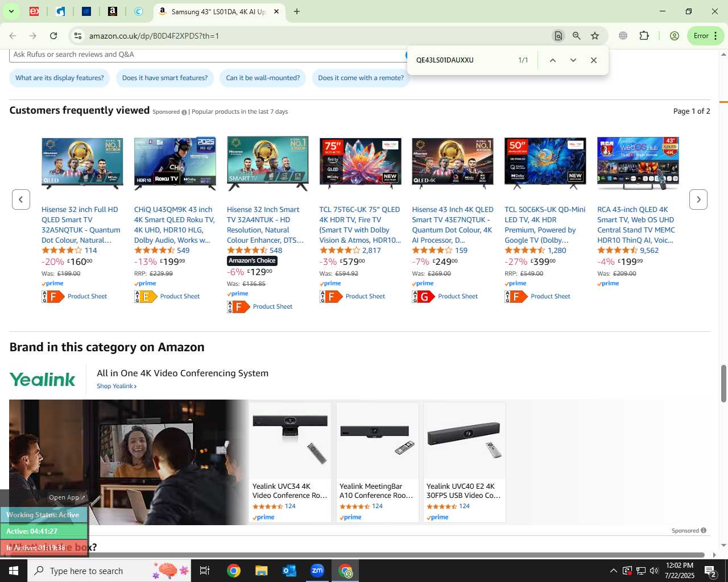The width and height of the screenshot is (728, 582).
Task: Open CHiQ U43QM9K product link
Action: 174,225
